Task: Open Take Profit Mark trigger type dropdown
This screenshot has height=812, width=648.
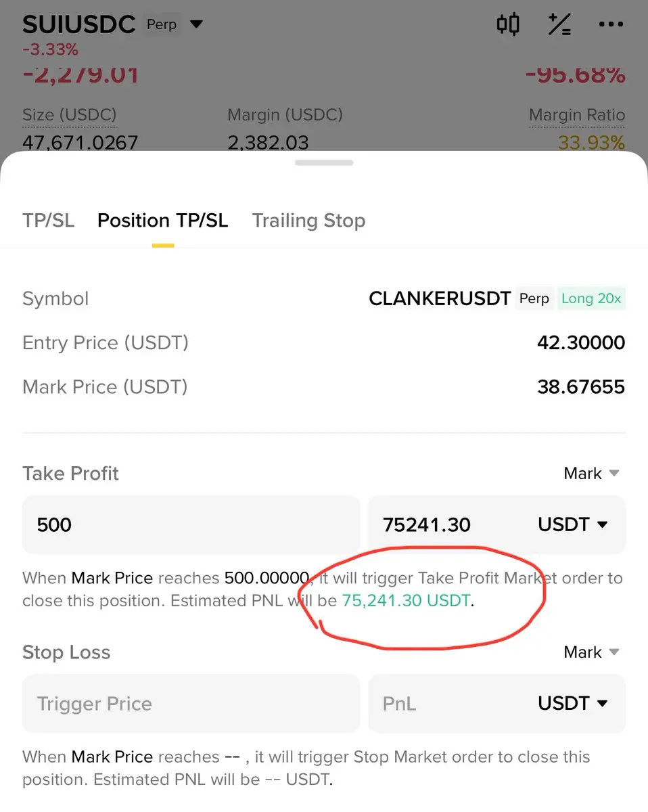Action: coord(592,473)
